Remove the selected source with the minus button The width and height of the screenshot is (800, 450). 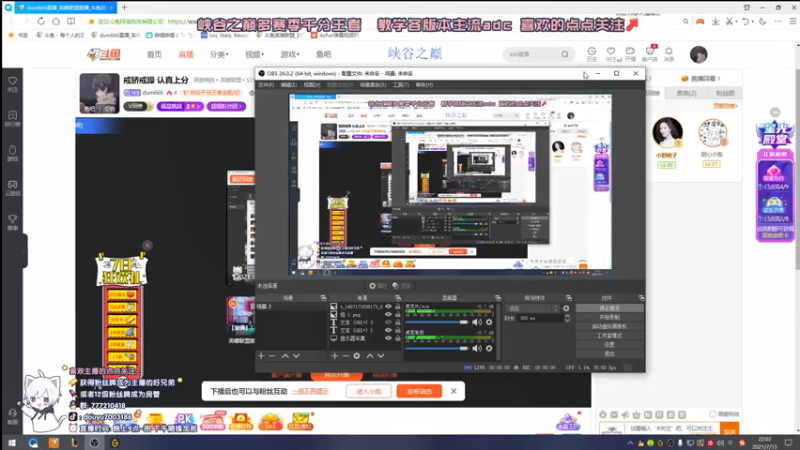345,356
